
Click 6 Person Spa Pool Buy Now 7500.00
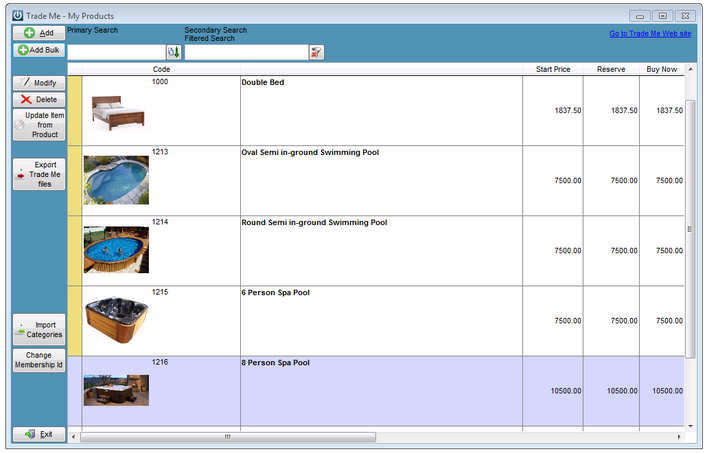(669, 321)
